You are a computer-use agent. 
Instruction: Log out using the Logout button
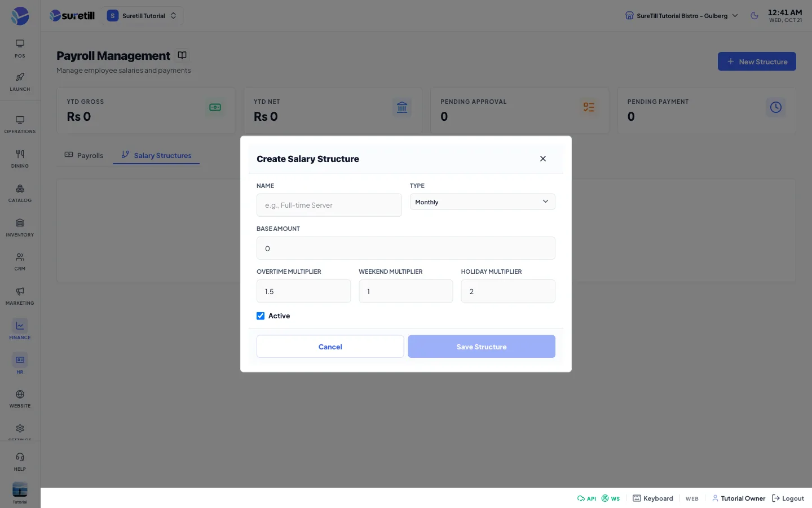(788, 498)
